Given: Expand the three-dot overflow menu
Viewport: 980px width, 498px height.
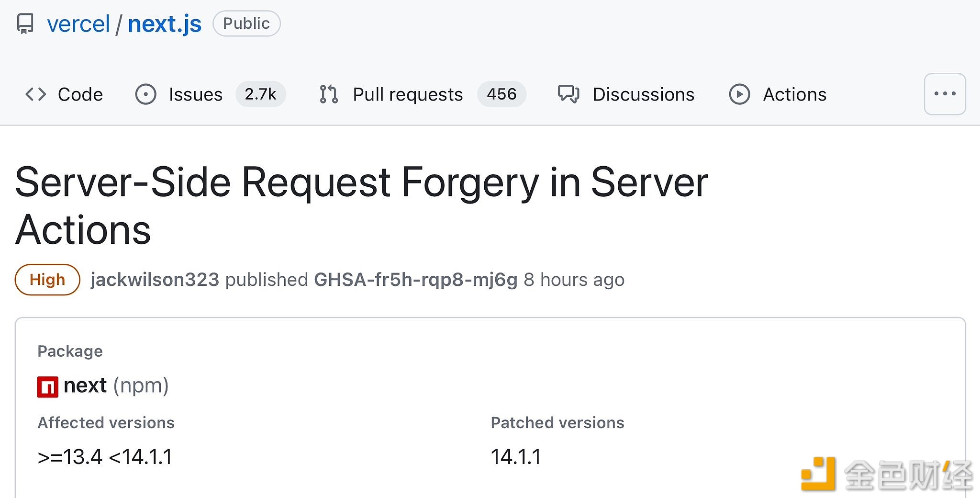Looking at the screenshot, I should click(945, 94).
